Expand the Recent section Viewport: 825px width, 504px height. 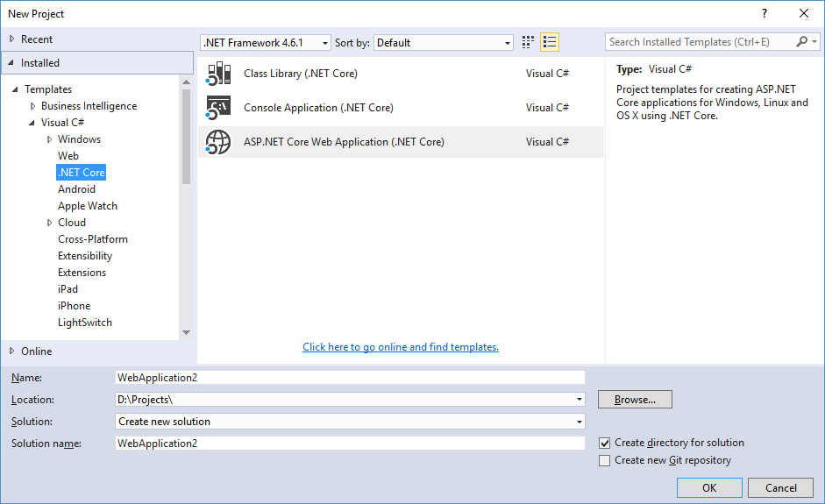pyautogui.click(x=12, y=39)
